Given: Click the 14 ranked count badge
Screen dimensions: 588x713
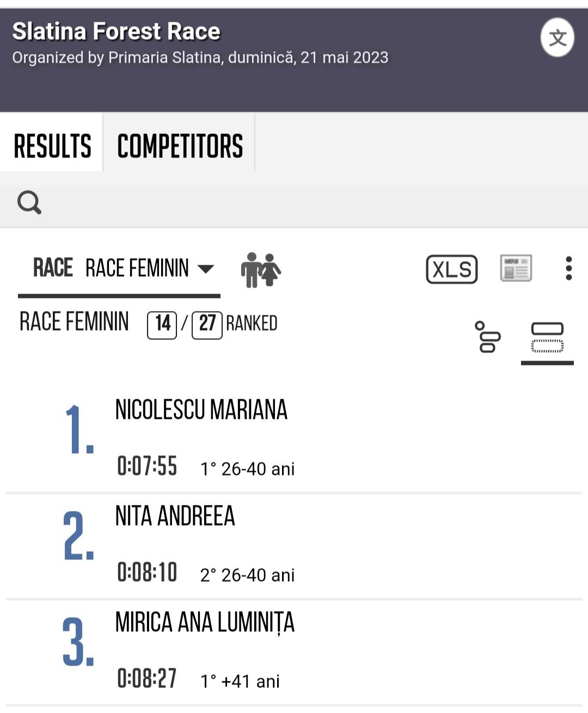Looking at the screenshot, I should click(162, 324).
